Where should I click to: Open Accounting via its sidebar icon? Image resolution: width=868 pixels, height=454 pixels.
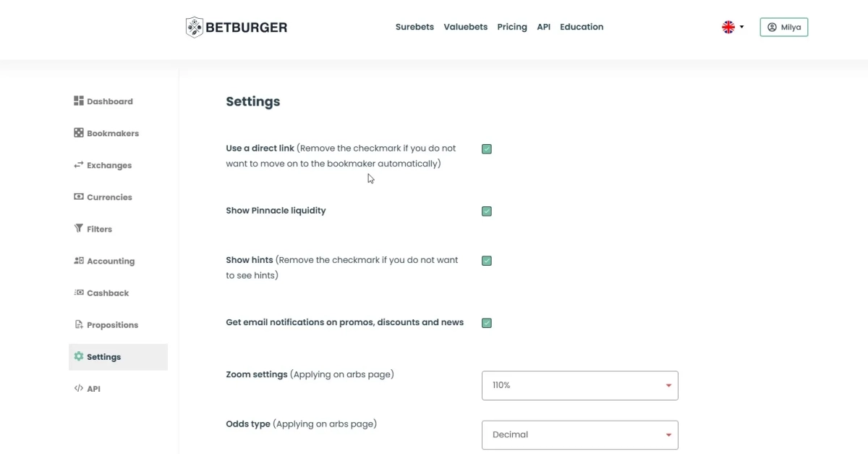[79, 261]
